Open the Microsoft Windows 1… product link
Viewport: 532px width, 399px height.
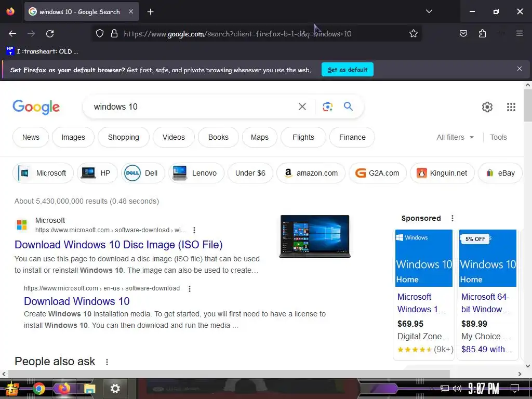point(421,303)
